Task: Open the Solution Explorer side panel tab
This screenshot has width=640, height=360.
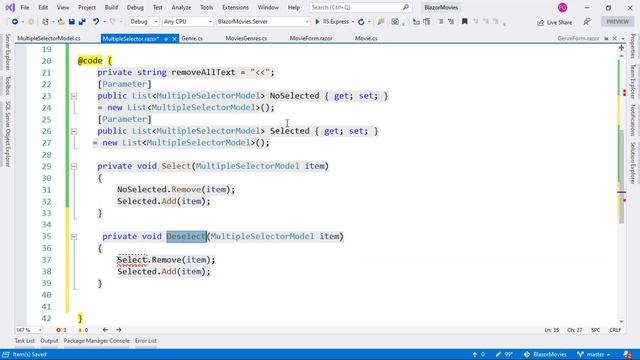Action: (633, 162)
